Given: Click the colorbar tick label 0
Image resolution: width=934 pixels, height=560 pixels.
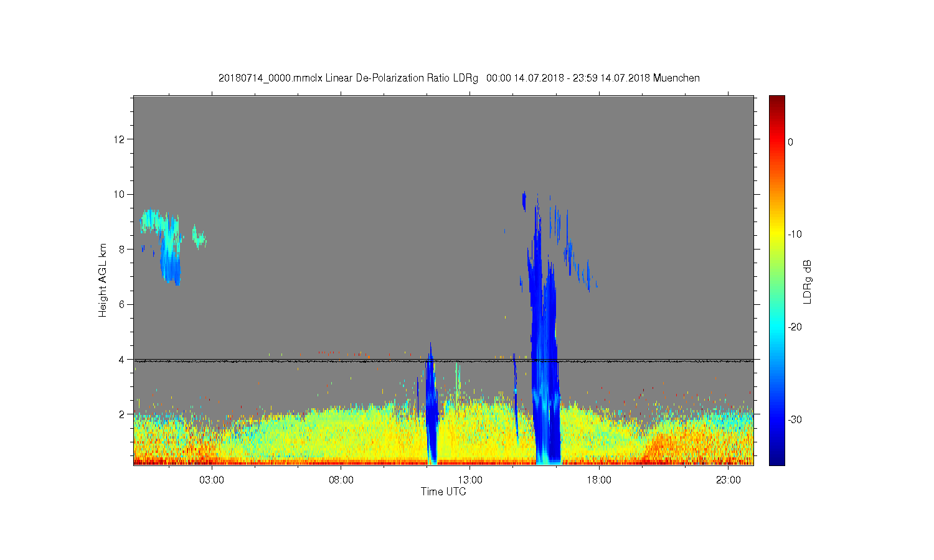Looking at the screenshot, I should (791, 142).
